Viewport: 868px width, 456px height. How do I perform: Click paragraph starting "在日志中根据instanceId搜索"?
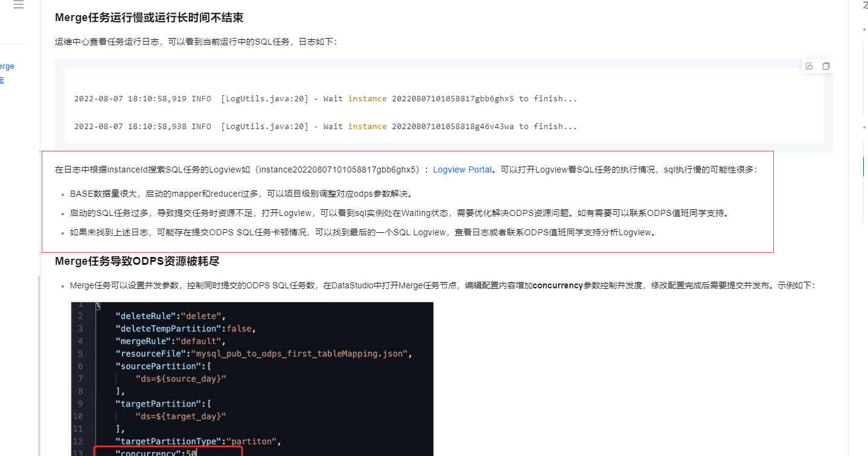(x=406, y=169)
